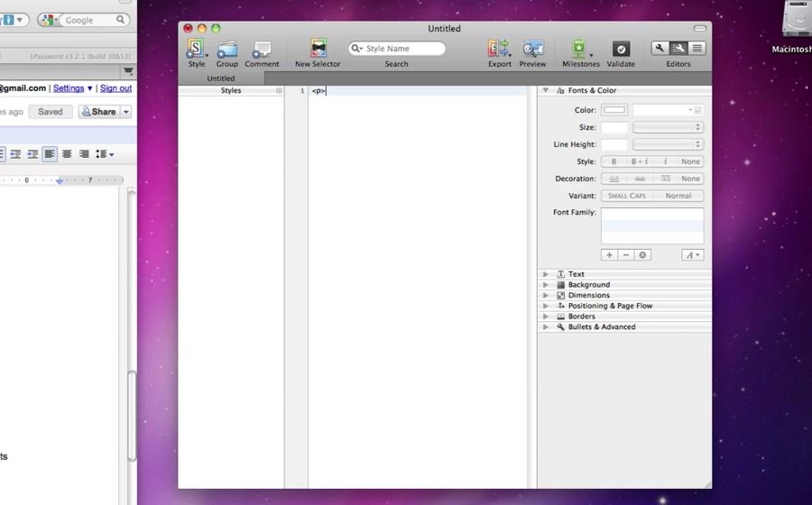Expand the Background section
The width and height of the screenshot is (812, 505).
tap(545, 285)
